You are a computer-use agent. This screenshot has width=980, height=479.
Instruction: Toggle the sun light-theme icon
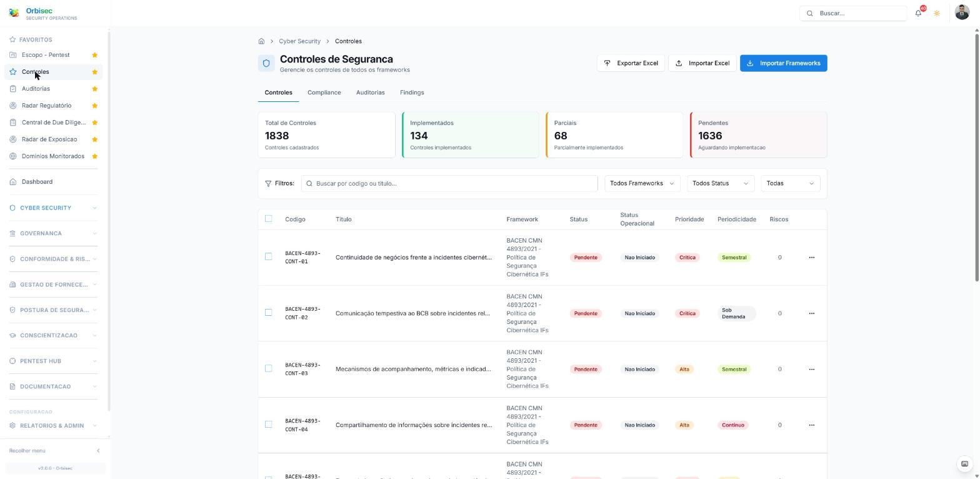937,13
